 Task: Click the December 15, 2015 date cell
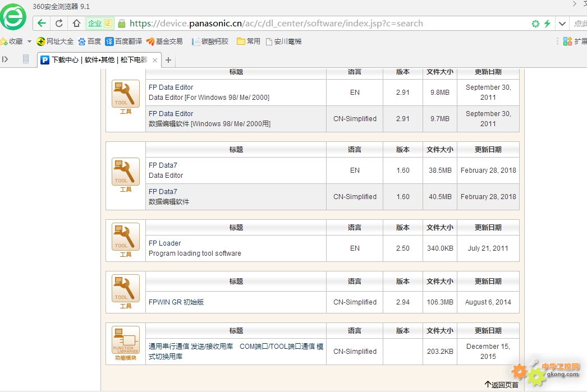pos(488,351)
